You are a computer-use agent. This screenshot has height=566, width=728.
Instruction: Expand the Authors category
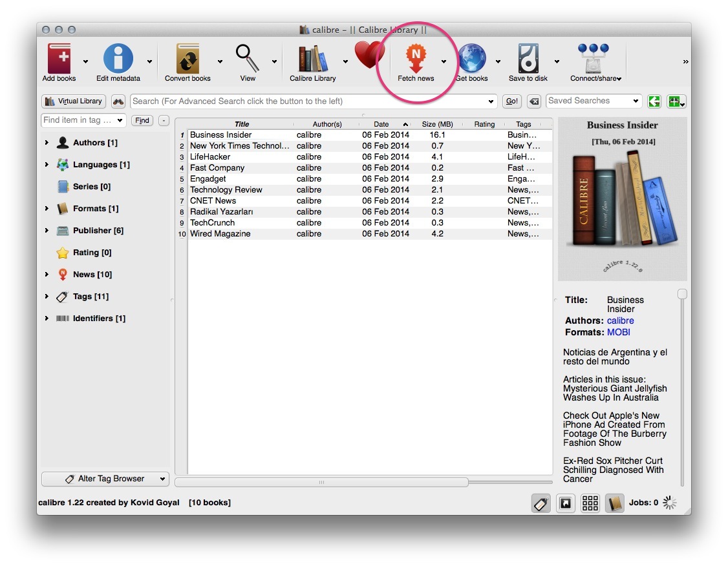[x=47, y=142]
